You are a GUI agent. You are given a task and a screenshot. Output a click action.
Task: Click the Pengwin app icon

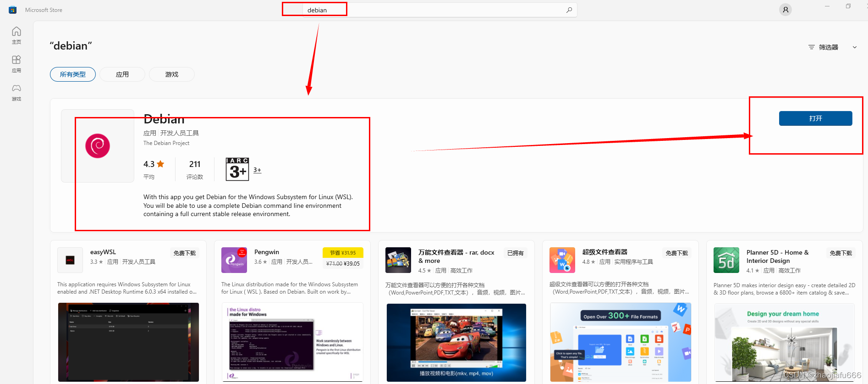point(234,260)
